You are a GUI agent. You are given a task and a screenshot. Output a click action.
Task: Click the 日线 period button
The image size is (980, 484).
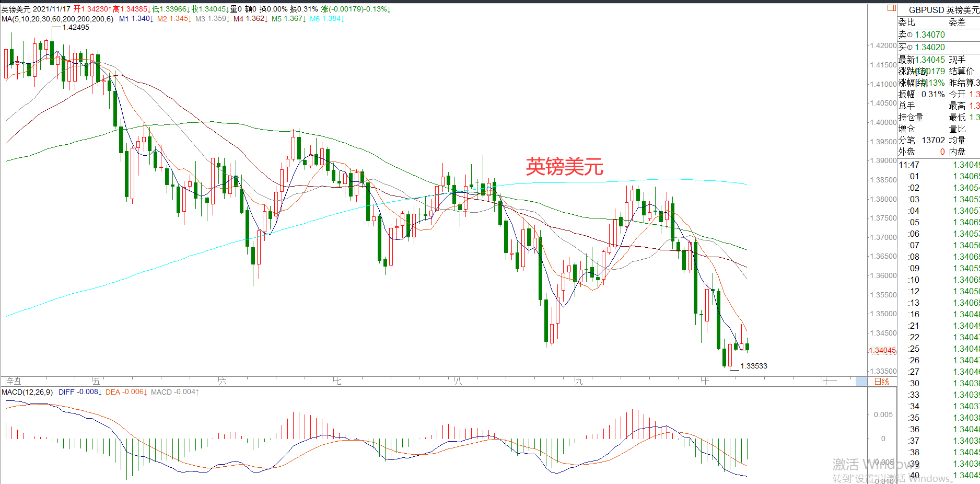pos(882,382)
